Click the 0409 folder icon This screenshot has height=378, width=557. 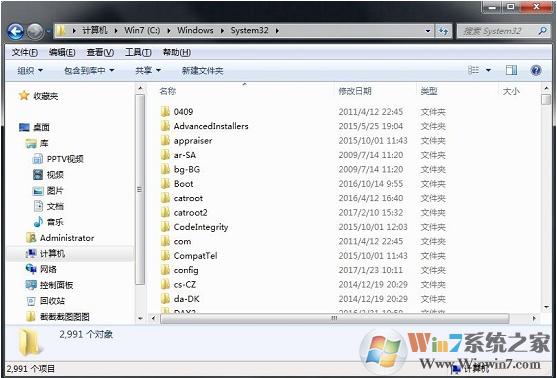point(165,112)
